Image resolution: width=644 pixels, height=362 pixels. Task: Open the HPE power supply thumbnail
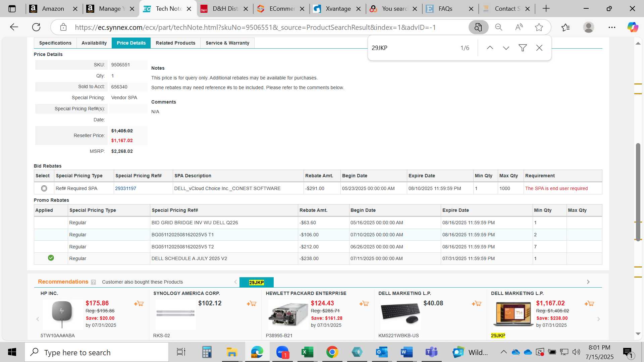(x=288, y=314)
